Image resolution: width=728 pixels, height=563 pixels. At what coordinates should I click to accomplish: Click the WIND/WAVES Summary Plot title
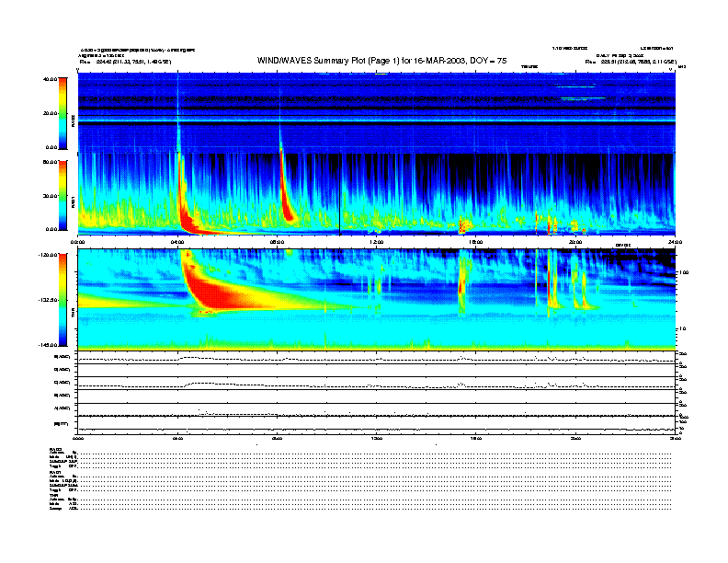(381, 61)
